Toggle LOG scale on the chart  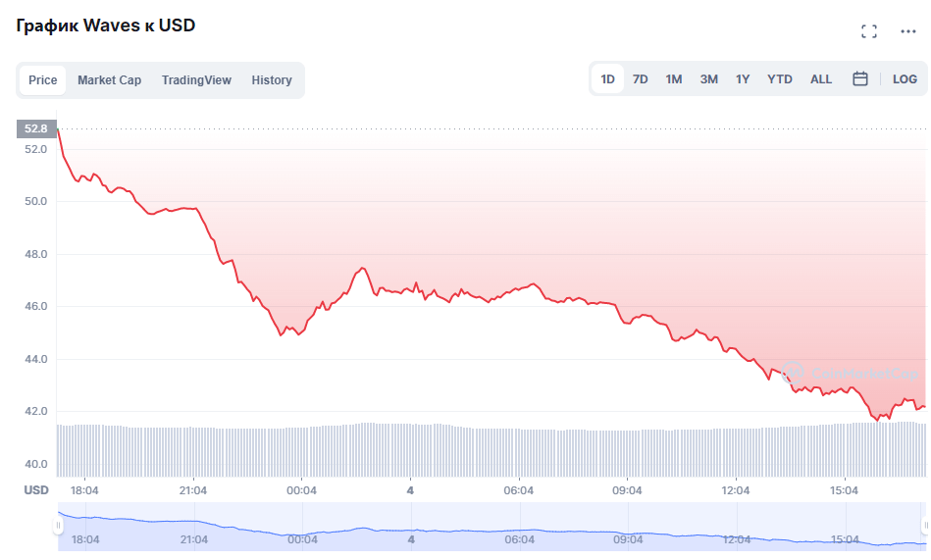[905, 79]
